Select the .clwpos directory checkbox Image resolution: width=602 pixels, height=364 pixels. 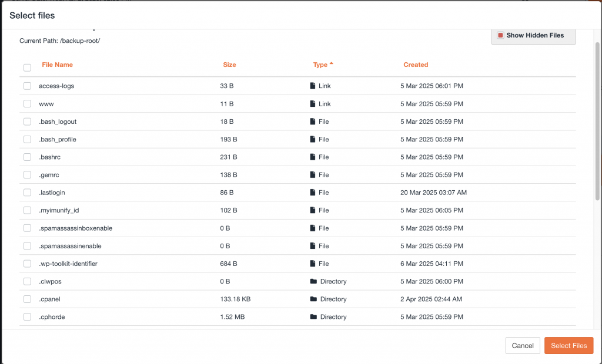(x=27, y=281)
